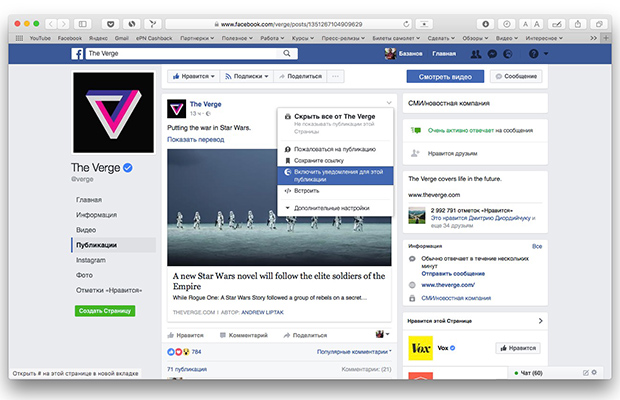Click the Safari address bar

[x=289, y=24]
